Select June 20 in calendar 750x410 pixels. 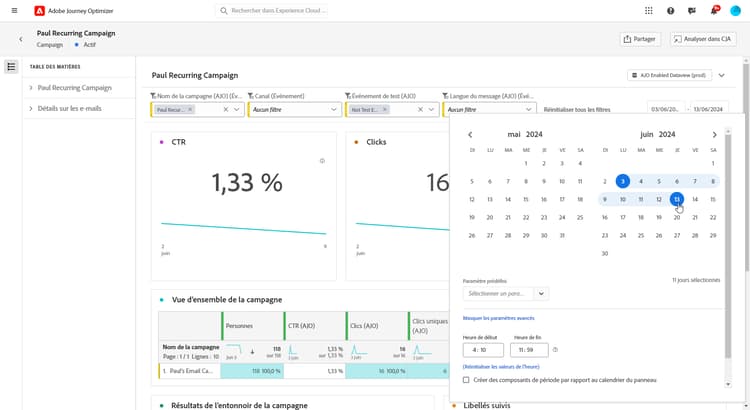click(x=677, y=217)
